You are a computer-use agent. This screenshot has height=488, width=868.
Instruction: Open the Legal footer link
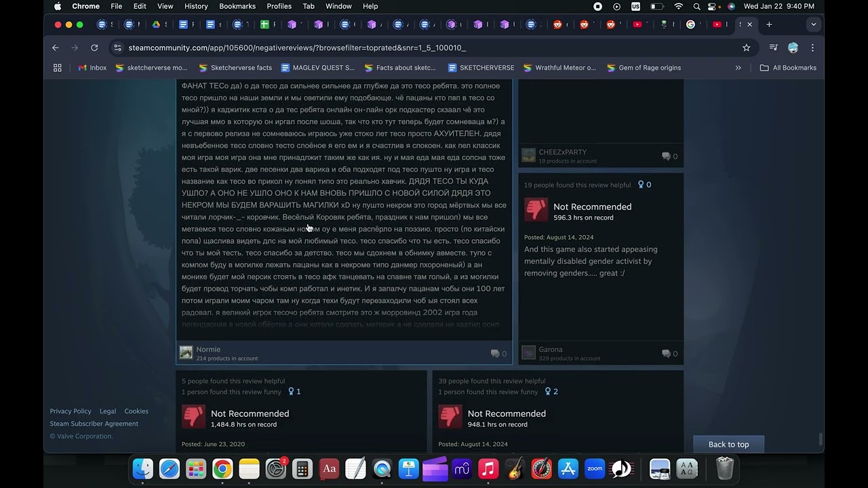108,411
